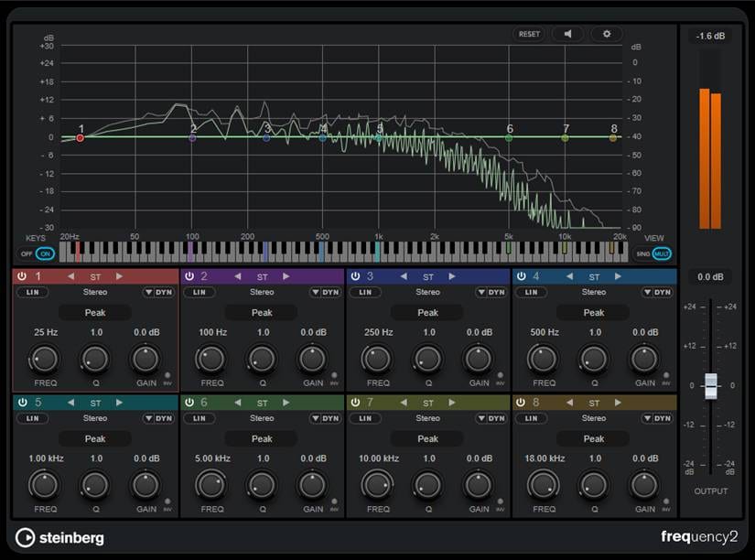This screenshot has width=755, height=560.
Task: Click the RESET button
Action: 529,34
